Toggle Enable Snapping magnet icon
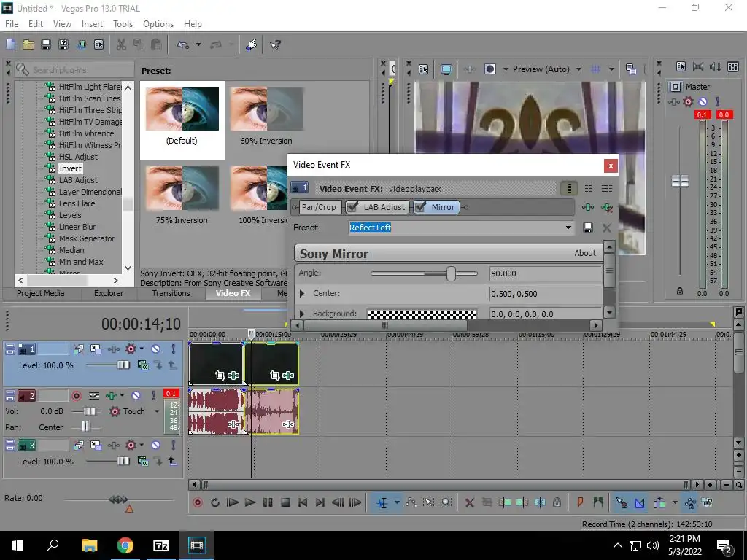This screenshot has width=747, height=560. pos(622,502)
